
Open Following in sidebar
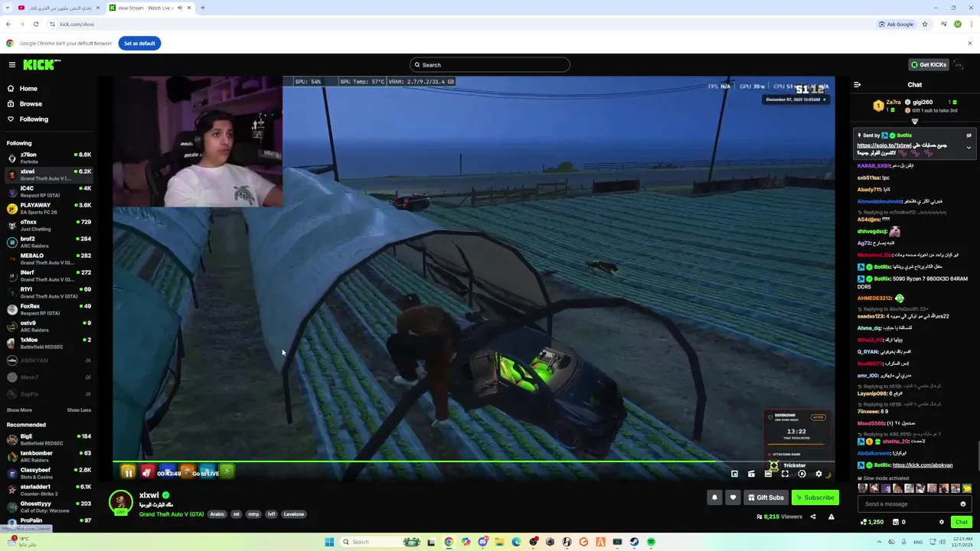click(x=34, y=119)
